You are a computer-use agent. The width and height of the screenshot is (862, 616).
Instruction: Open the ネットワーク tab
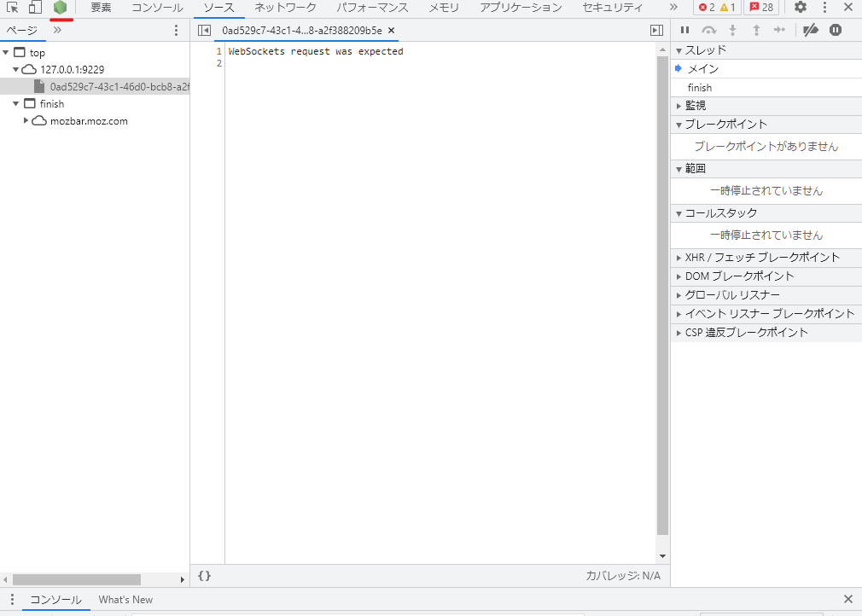click(x=285, y=8)
